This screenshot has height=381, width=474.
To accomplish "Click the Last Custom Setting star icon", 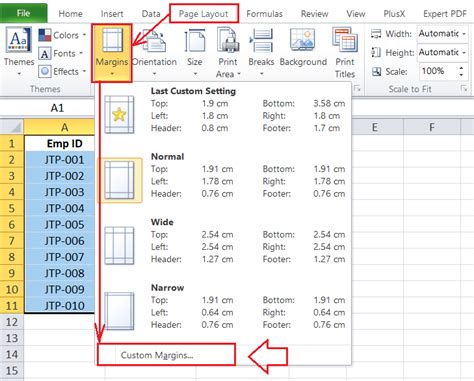I will coord(119,115).
